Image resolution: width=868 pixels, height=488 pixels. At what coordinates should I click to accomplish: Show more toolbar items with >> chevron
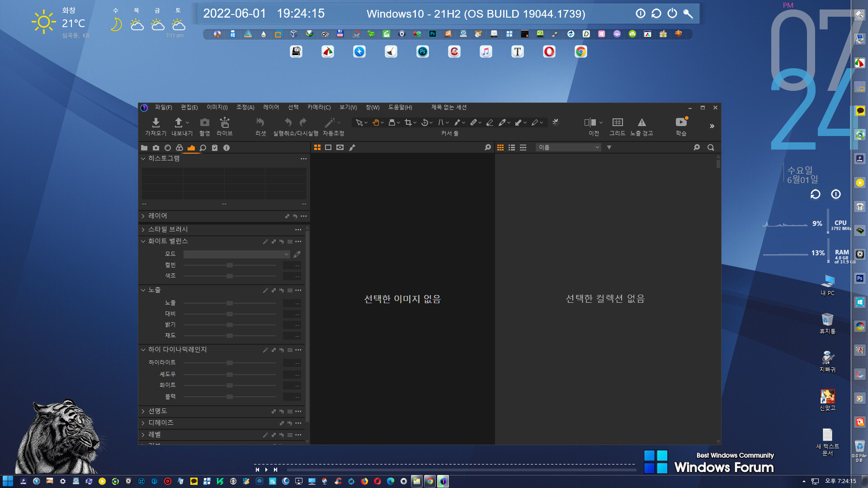coord(712,126)
